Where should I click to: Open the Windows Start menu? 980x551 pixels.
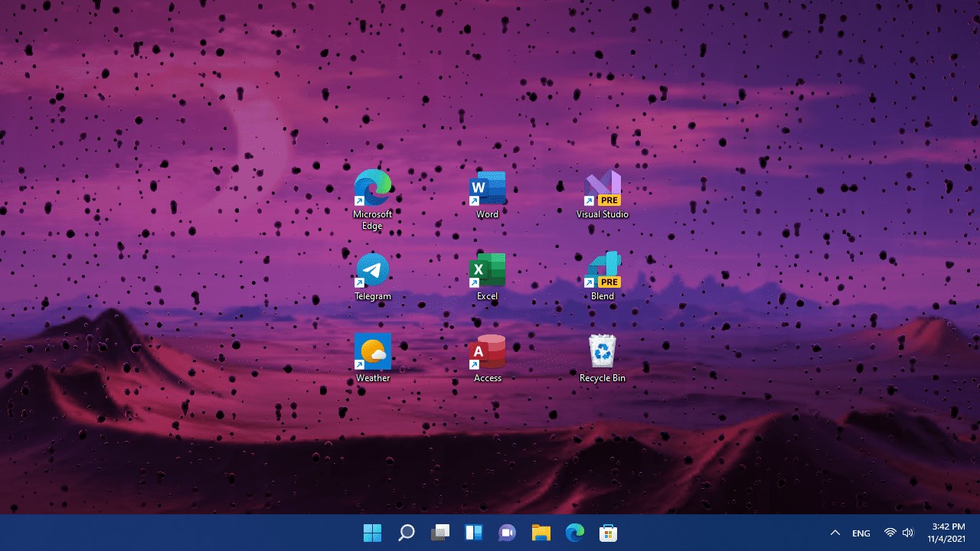click(373, 533)
